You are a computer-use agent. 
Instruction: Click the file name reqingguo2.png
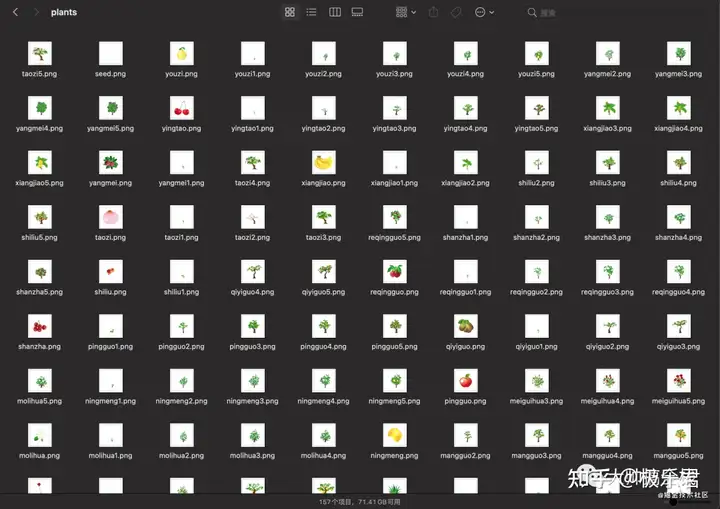(536, 292)
